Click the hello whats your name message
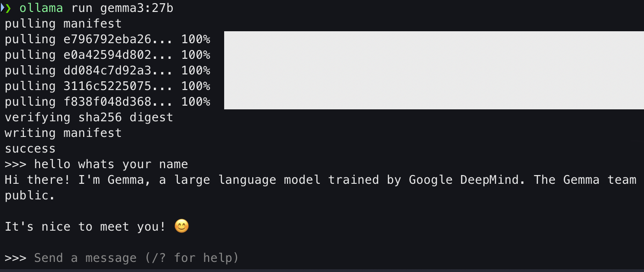644x272 pixels. click(x=111, y=164)
